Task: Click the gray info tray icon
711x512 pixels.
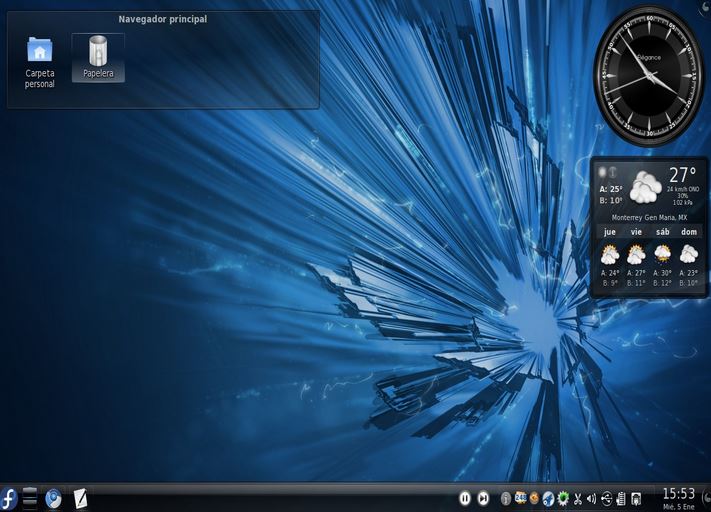Action: pos(506,498)
